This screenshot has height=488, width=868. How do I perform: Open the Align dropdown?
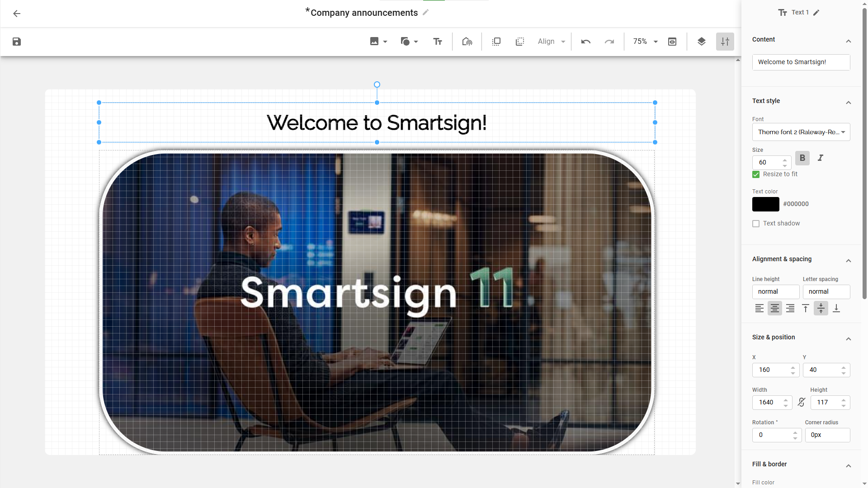click(552, 42)
